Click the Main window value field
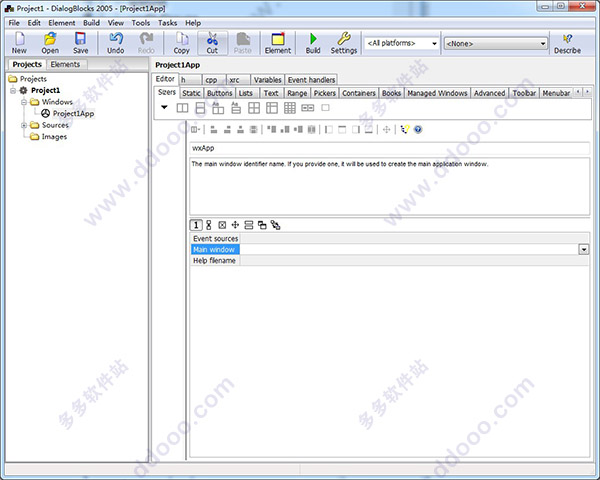Image resolution: width=600 pixels, height=480 pixels. click(409, 250)
